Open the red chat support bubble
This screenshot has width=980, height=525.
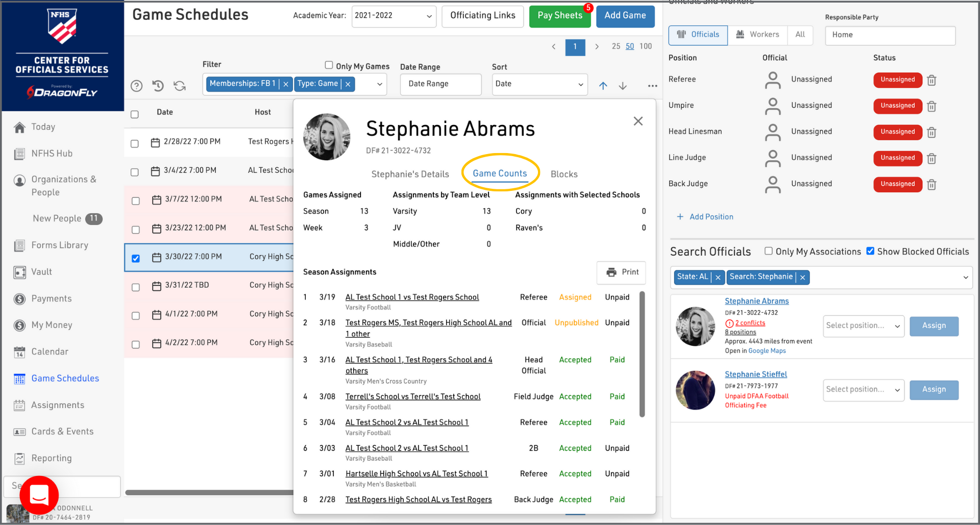click(x=39, y=495)
